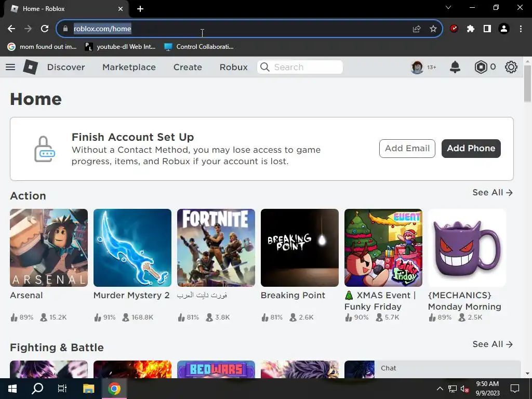Viewport: 532px width, 399px height.
Task: See All Action games
Action: (493, 192)
